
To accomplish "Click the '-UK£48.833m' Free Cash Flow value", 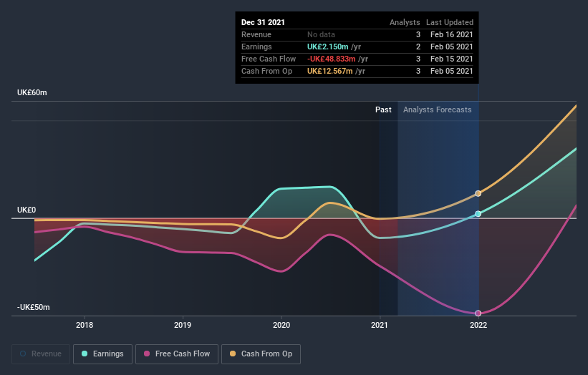I will (331, 59).
